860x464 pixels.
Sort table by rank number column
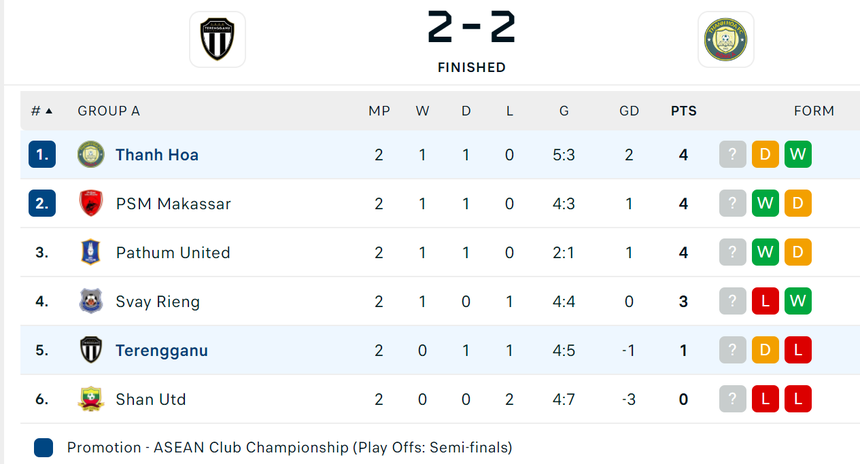click(x=41, y=111)
